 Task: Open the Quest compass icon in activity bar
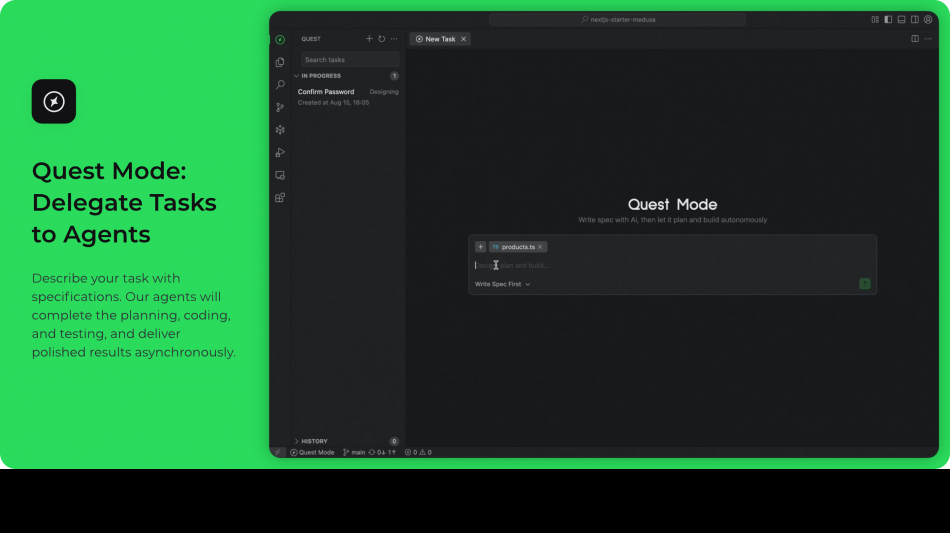[280, 40]
